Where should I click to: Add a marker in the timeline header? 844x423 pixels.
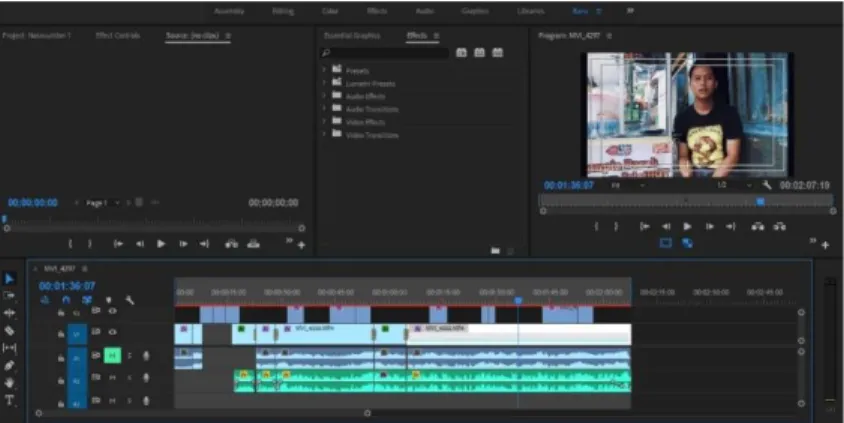(108, 300)
